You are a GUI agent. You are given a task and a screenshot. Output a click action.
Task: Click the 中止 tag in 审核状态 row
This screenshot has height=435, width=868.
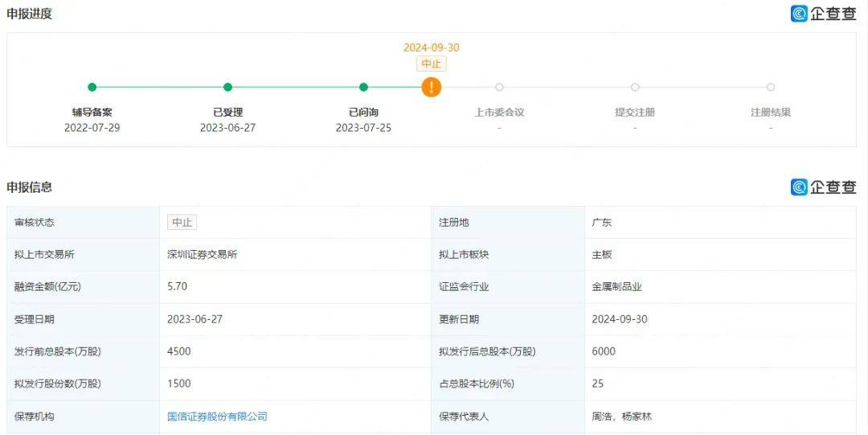(182, 222)
